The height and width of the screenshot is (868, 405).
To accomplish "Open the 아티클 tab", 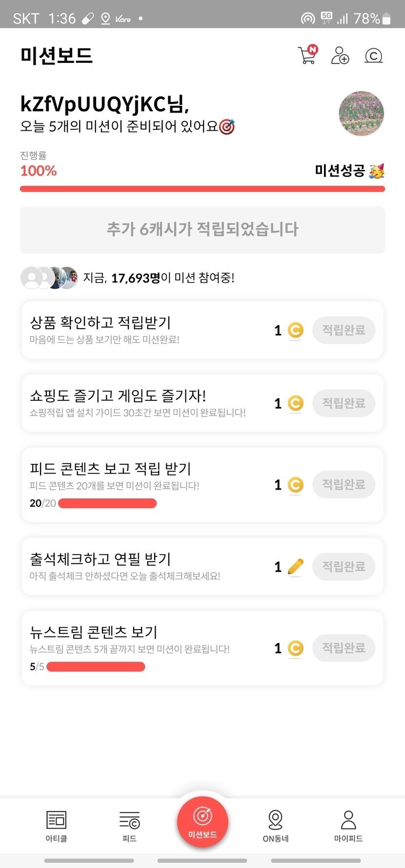I will point(56,826).
